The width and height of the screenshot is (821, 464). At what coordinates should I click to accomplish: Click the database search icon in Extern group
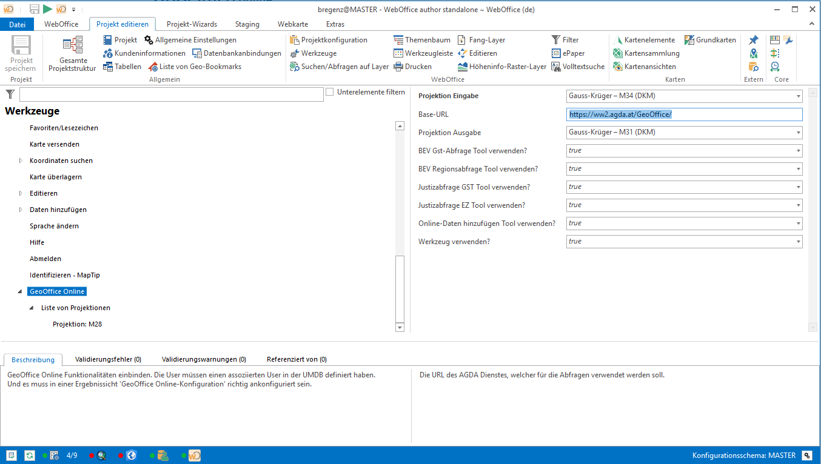[x=753, y=67]
